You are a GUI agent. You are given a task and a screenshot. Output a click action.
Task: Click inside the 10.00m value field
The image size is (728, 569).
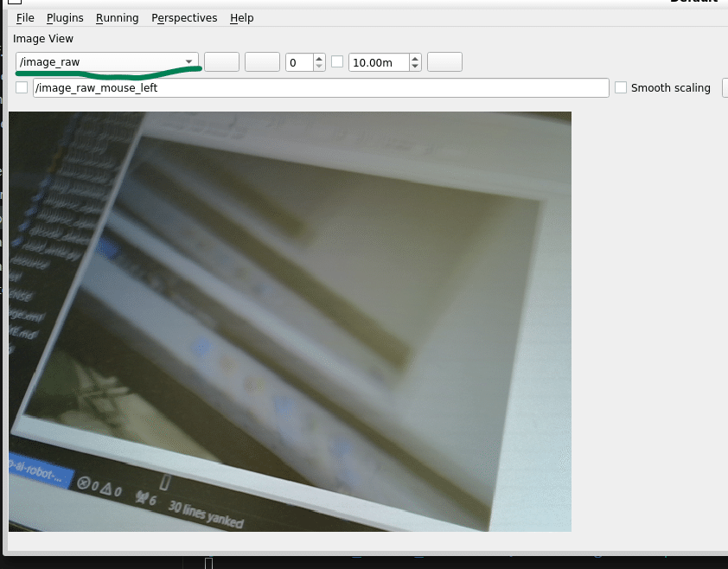click(x=380, y=62)
